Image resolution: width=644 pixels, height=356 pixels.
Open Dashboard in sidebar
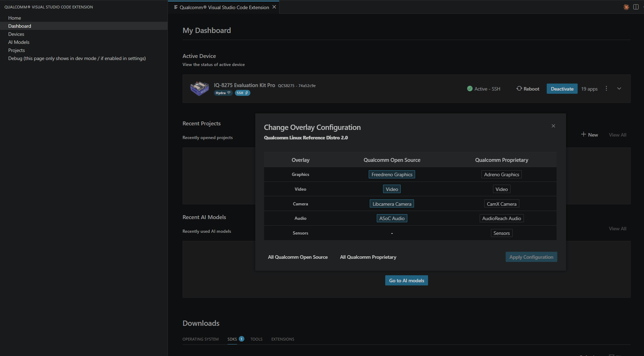tap(84, 26)
